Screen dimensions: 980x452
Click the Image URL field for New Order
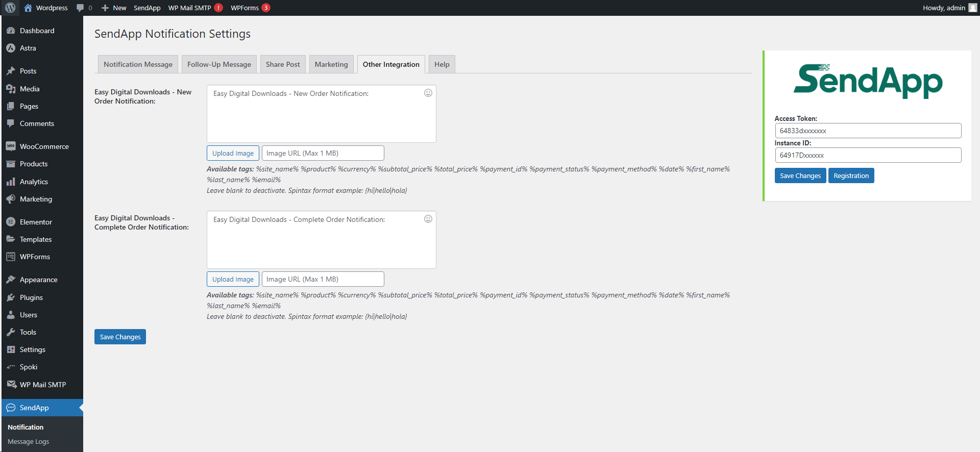point(323,153)
